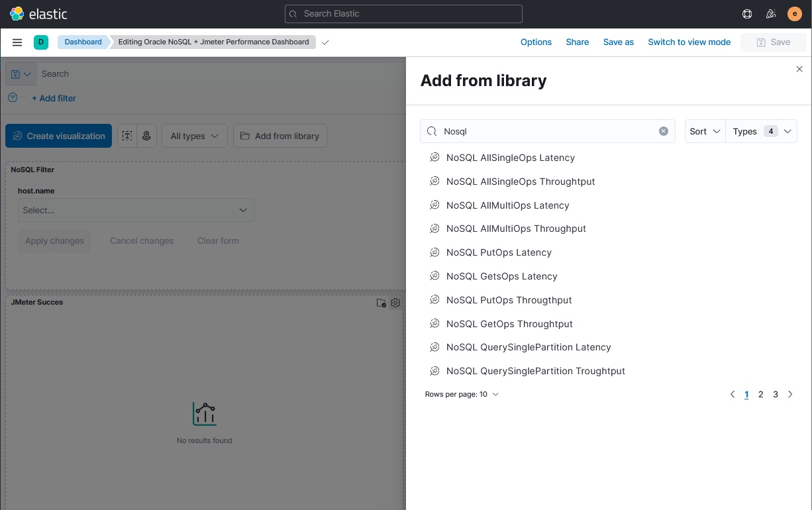812x510 pixels.
Task: Focus the library search field with Nosql
Action: click(548, 131)
